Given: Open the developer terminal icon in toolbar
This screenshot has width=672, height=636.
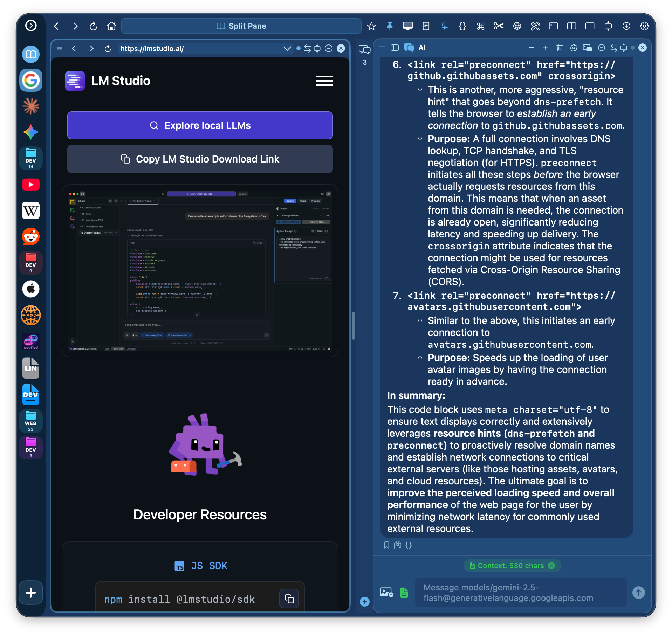Looking at the screenshot, I should pyautogui.click(x=554, y=26).
